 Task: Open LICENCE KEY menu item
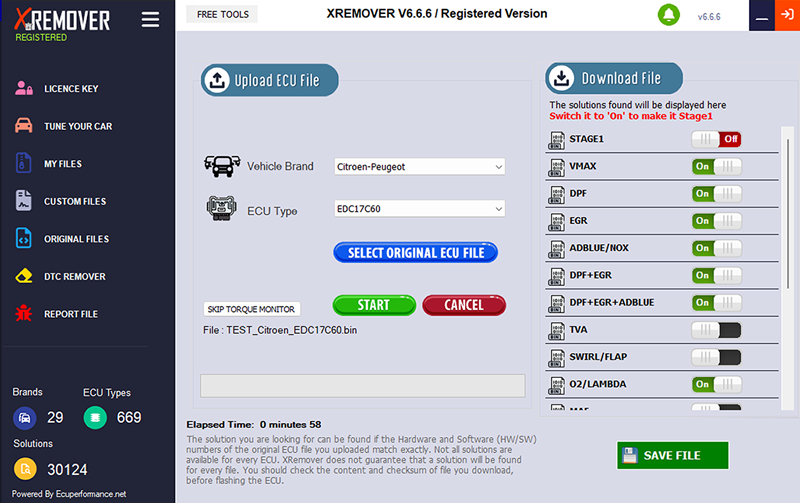point(71,89)
